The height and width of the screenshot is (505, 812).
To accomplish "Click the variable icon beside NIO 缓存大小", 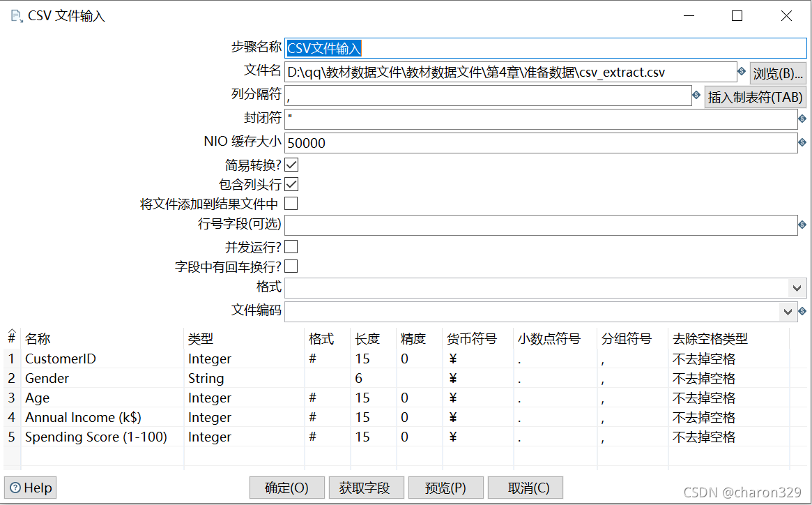I will coord(802,142).
